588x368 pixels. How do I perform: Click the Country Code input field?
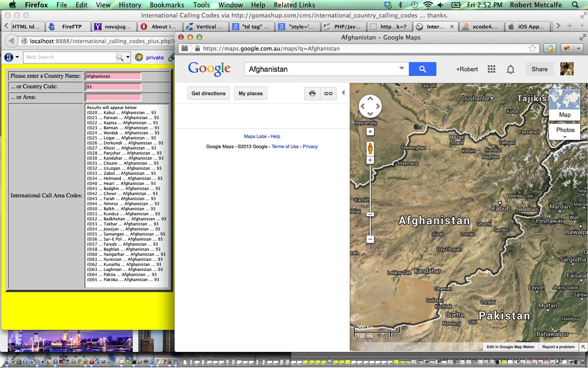tap(113, 86)
